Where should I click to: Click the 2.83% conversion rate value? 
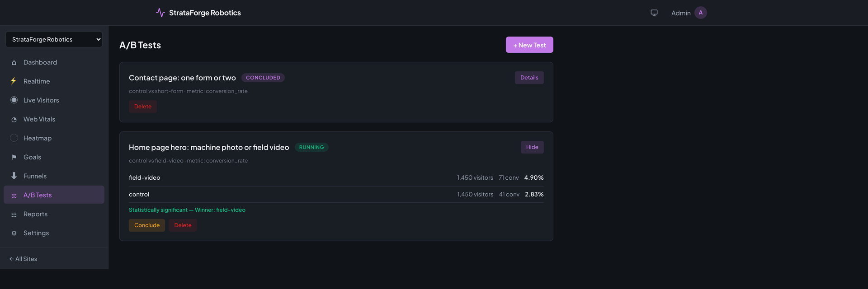pyautogui.click(x=534, y=194)
